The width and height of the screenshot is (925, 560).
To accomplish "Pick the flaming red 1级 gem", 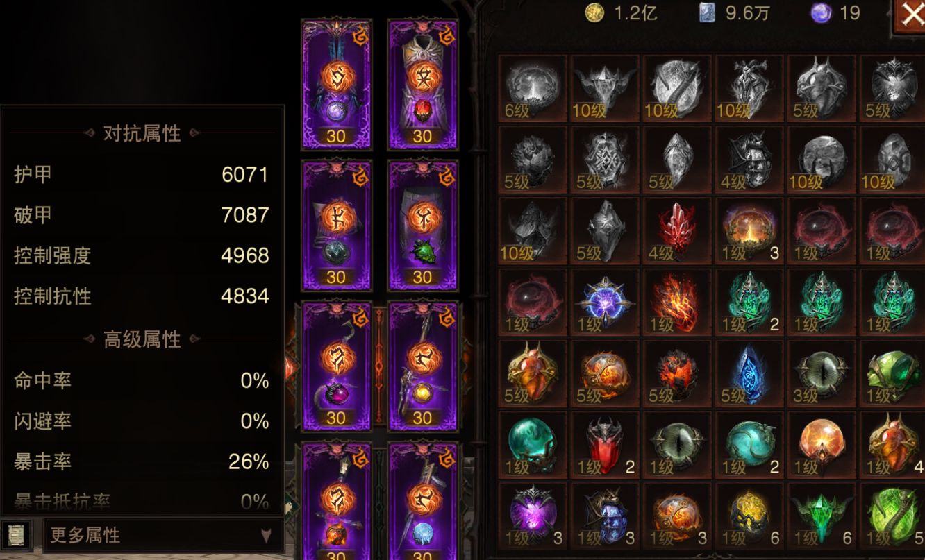I will pos(676,303).
